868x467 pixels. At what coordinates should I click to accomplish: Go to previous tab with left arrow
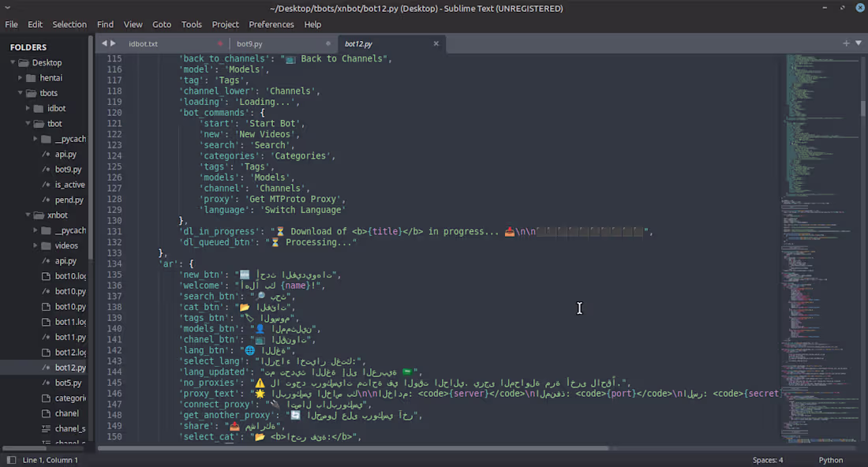(x=104, y=43)
